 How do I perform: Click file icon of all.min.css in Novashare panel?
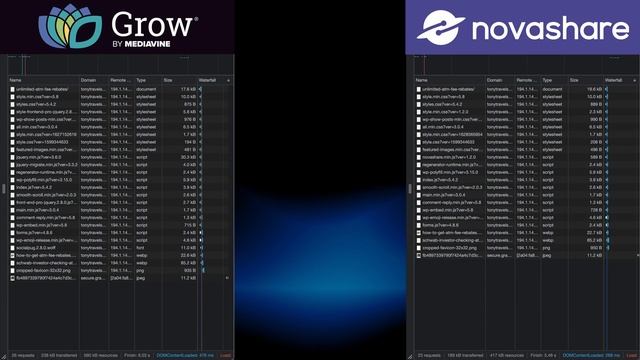(418, 127)
